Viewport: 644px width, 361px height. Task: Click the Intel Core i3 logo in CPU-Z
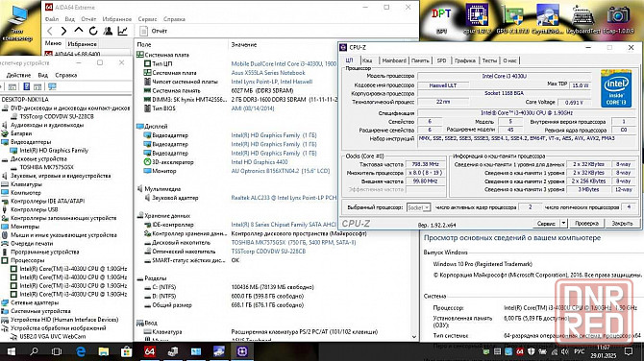coord(616,88)
